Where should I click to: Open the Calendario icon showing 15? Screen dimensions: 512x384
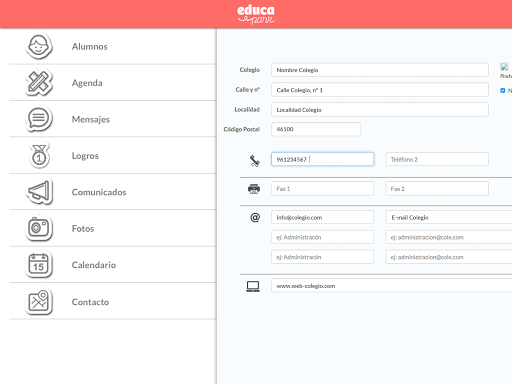(x=39, y=265)
